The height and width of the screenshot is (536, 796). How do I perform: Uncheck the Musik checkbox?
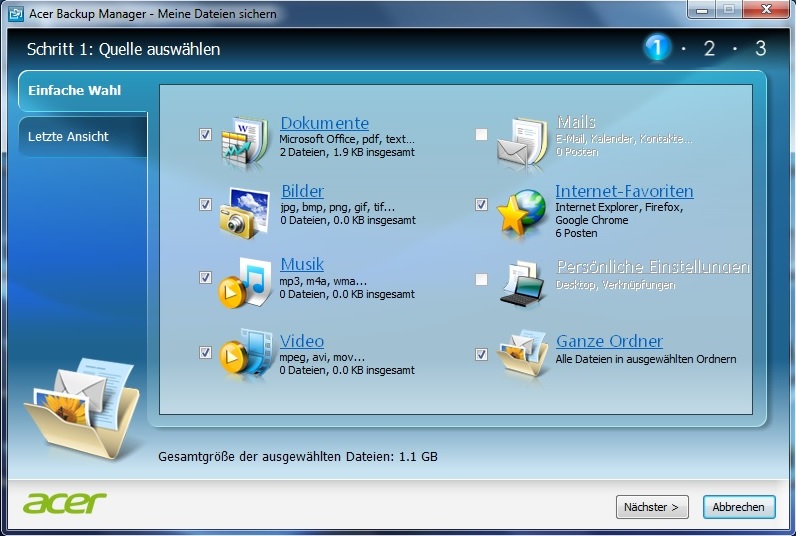coord(205,278)
